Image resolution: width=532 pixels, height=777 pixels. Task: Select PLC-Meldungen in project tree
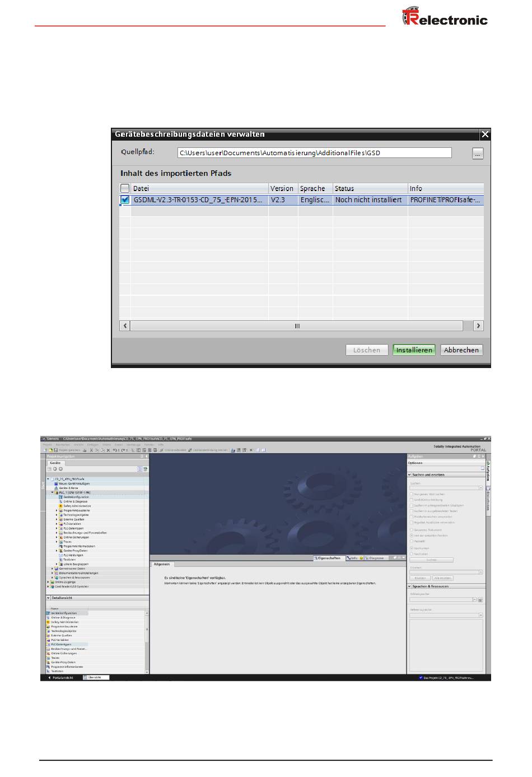73,555
